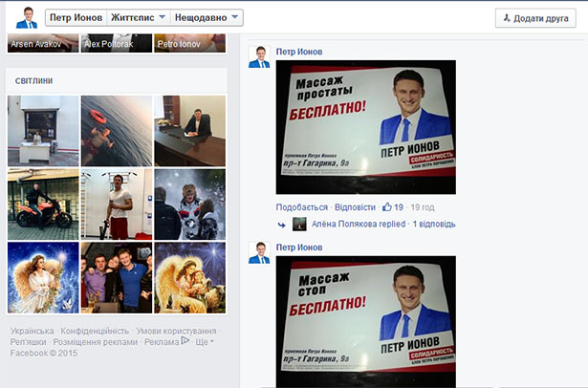
Task: Open photo of man on orange motorcycle
Action: pos(43,205)
